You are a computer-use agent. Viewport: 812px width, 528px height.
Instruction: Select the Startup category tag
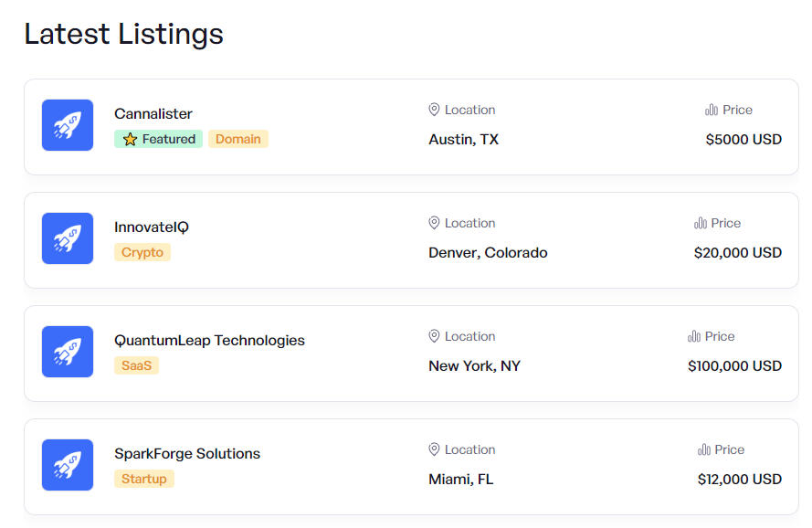click(144, 480)
